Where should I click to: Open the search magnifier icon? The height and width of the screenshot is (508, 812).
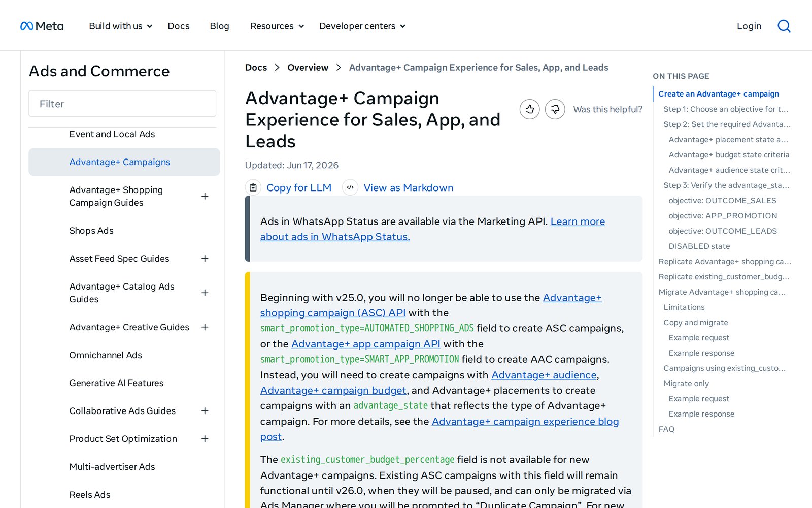[784, 26]
